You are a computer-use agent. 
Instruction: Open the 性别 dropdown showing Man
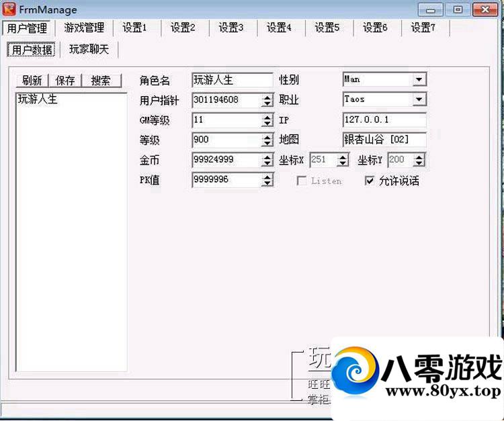point(419,80)
